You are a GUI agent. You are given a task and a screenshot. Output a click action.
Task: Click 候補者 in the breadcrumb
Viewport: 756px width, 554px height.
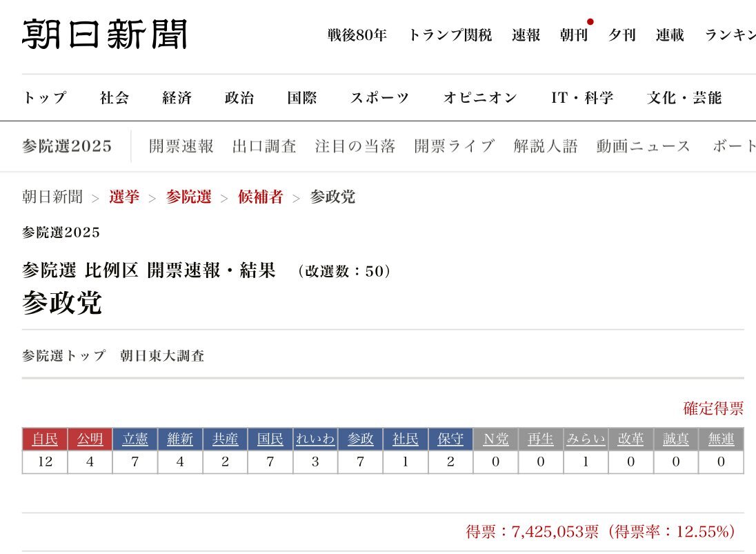[260, 197]
